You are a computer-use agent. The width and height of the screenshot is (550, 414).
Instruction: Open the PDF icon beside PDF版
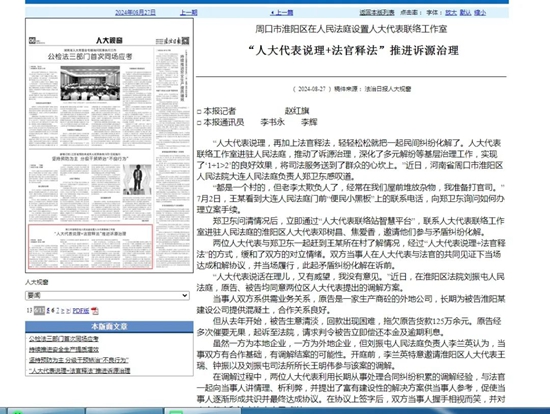coord(95,310)
